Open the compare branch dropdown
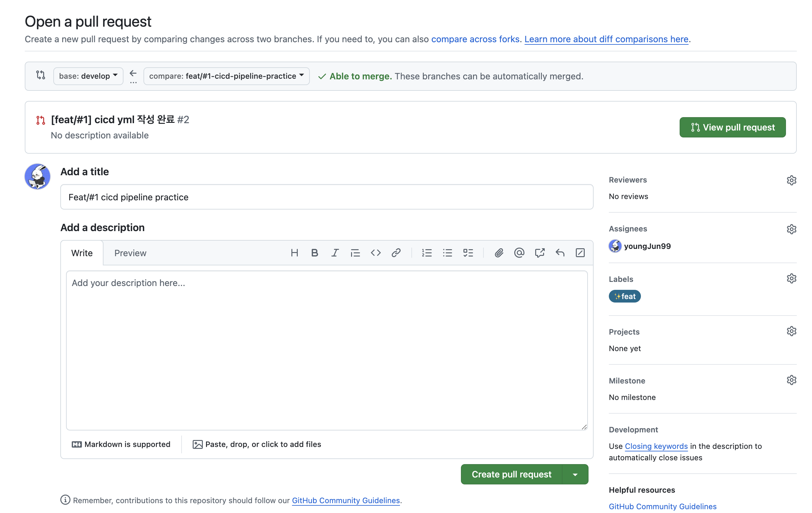 (x=226, y=76)
